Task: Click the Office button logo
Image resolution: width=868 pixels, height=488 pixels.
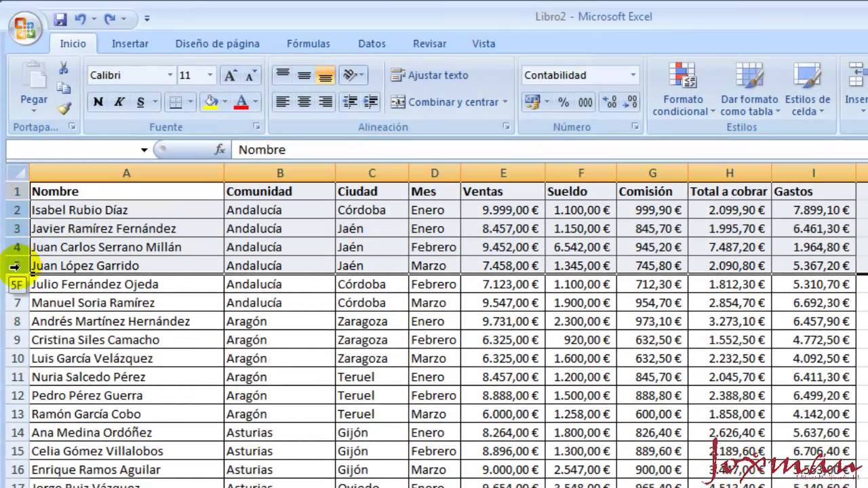Action: [25, 28]
